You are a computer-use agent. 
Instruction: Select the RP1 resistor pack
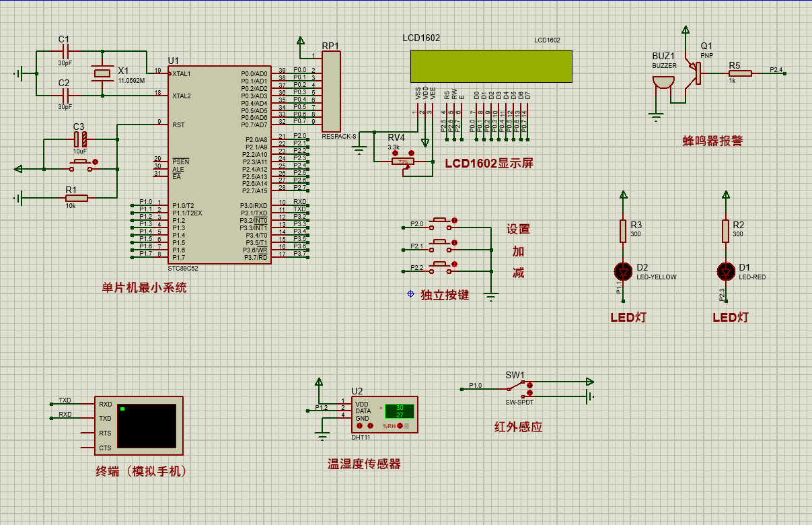tap(330, 91)
